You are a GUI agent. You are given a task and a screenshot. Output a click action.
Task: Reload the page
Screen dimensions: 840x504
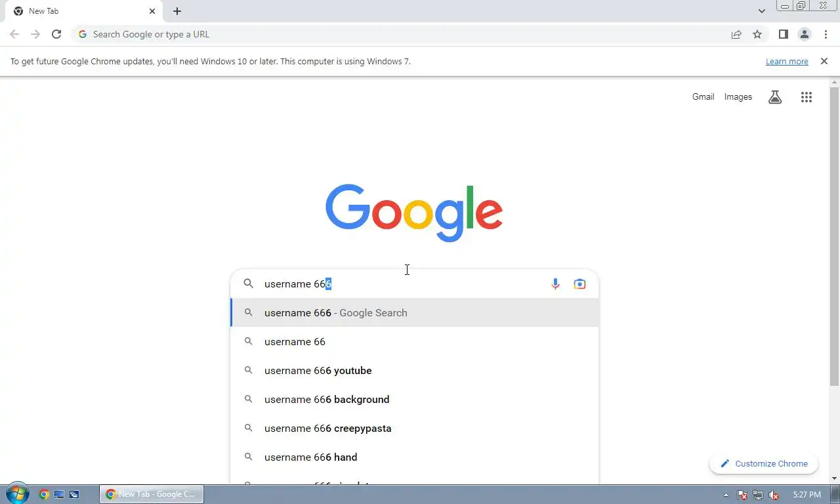point(56,34)
